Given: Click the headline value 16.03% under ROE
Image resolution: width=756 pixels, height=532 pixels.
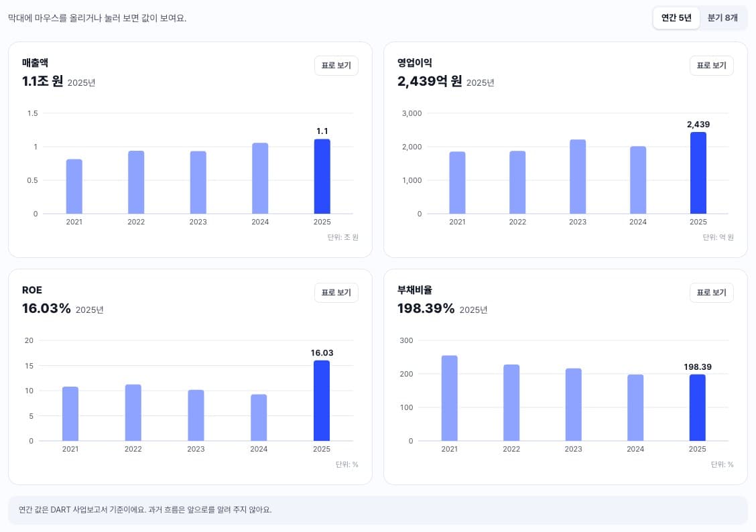Looking at the screenshot, I should [46, 308].
